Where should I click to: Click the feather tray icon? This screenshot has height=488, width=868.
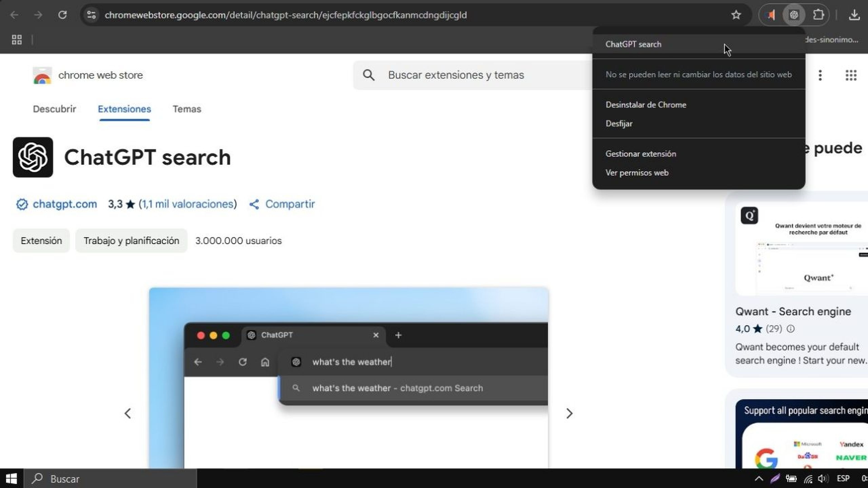tap(775, 479)
